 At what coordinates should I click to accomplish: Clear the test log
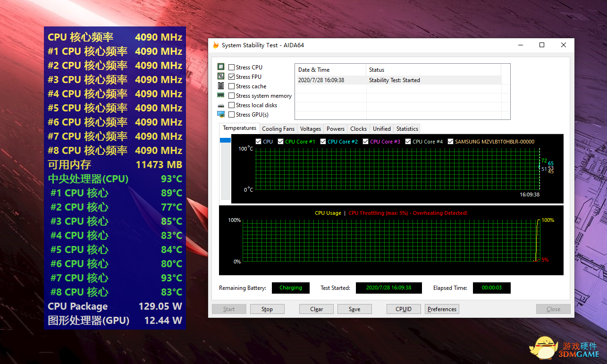pos(317,309)
